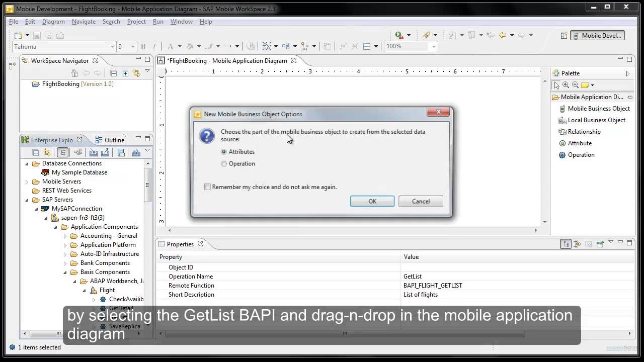Click the Palette zoom in tool
This screenshot has width=644, height=362.
pos(566,85)
